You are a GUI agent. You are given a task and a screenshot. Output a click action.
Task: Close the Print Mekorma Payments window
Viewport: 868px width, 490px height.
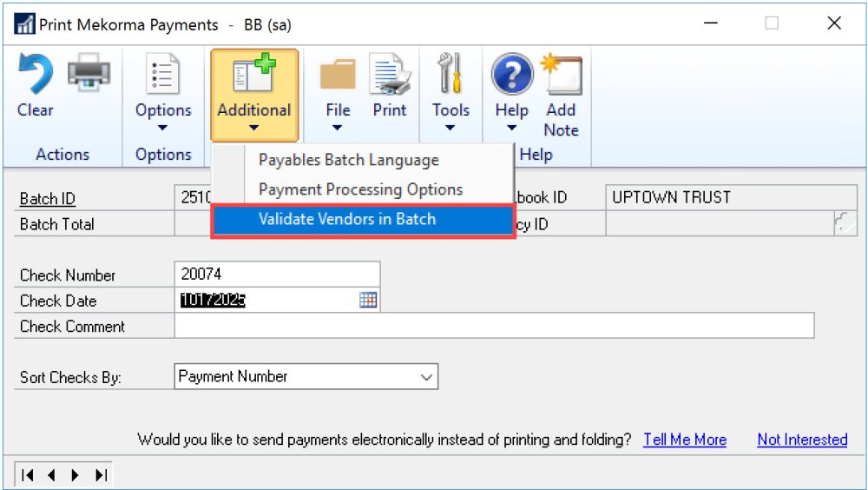(x=834, y=23)
